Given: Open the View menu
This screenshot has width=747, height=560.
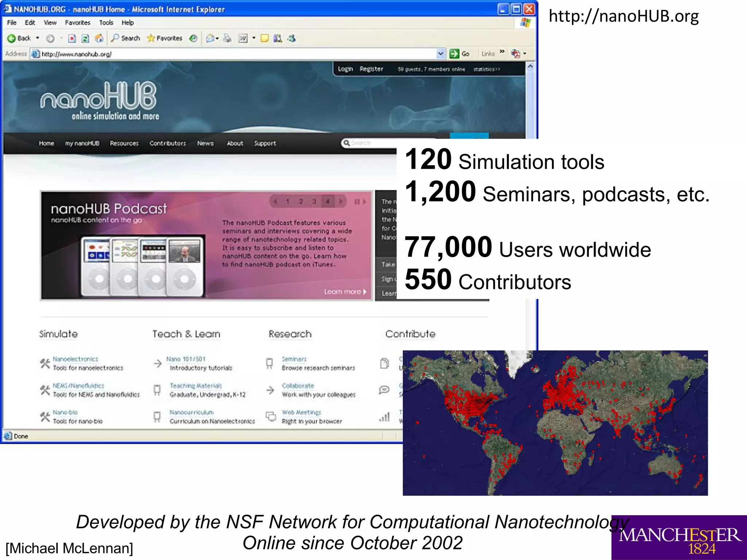Looking at the screenshot, I should [x=50, y=23].
